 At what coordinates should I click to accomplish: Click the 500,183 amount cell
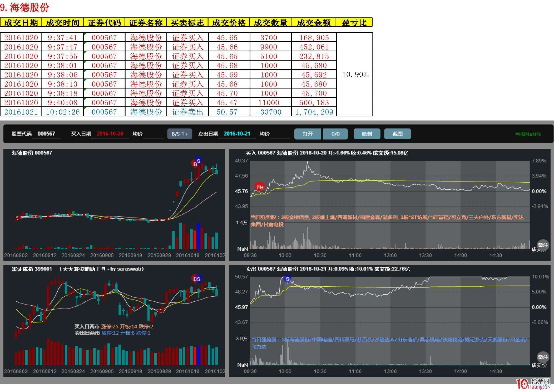(314, 102)
